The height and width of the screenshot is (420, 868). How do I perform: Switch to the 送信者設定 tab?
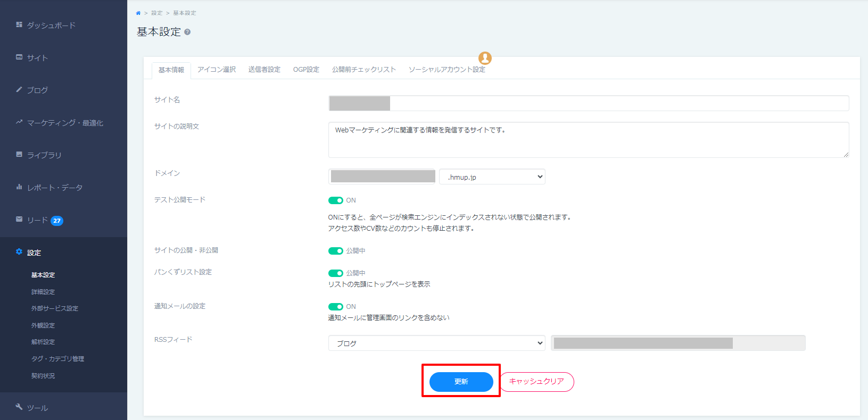[264, 70]
